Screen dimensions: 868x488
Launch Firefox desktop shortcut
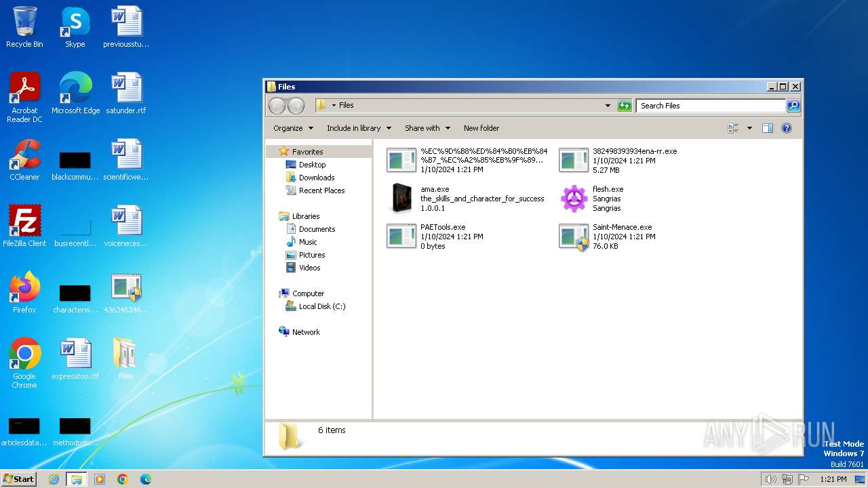pyautogui.click(x=24, y=293)
